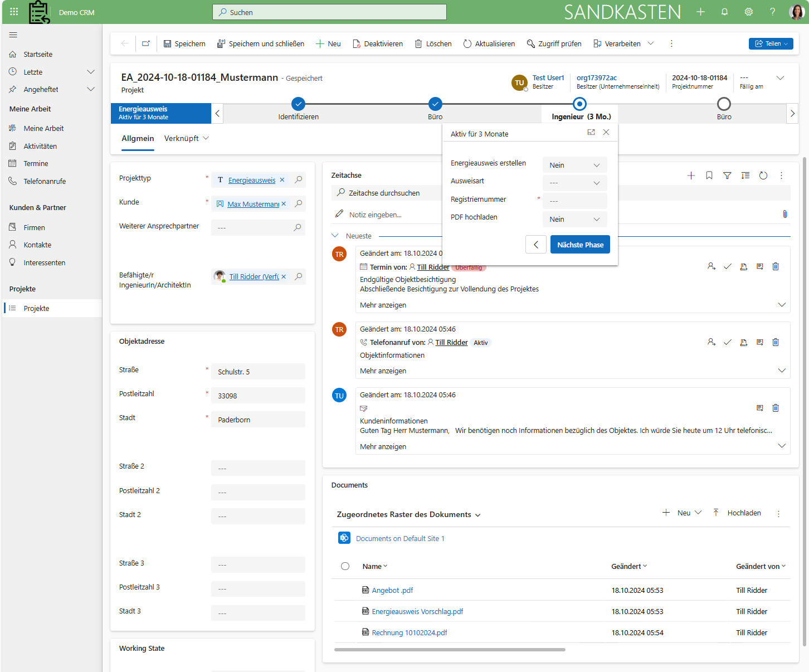Click the Teilen button
The image size is (809, 672).
click(x=771, y=43)
